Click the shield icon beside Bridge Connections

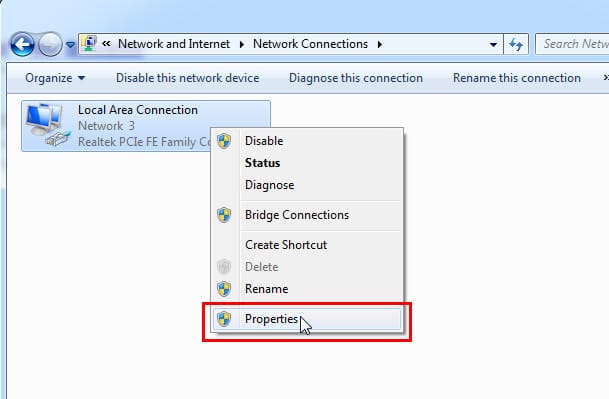pyautogui.click(x=224, y=215)
